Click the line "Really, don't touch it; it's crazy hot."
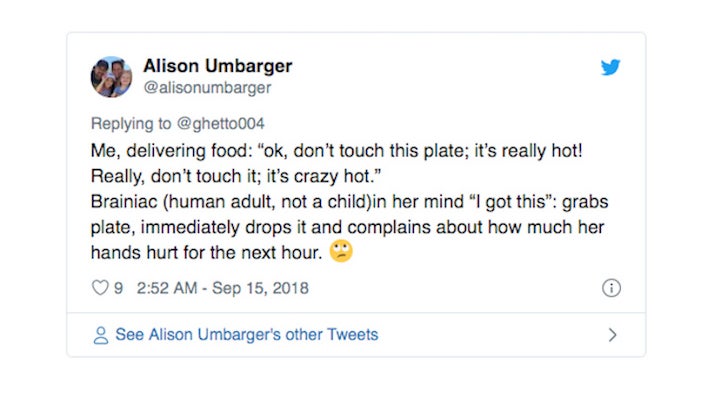The width and height of the screenshot is (701, 395). (x=236, y=176)
